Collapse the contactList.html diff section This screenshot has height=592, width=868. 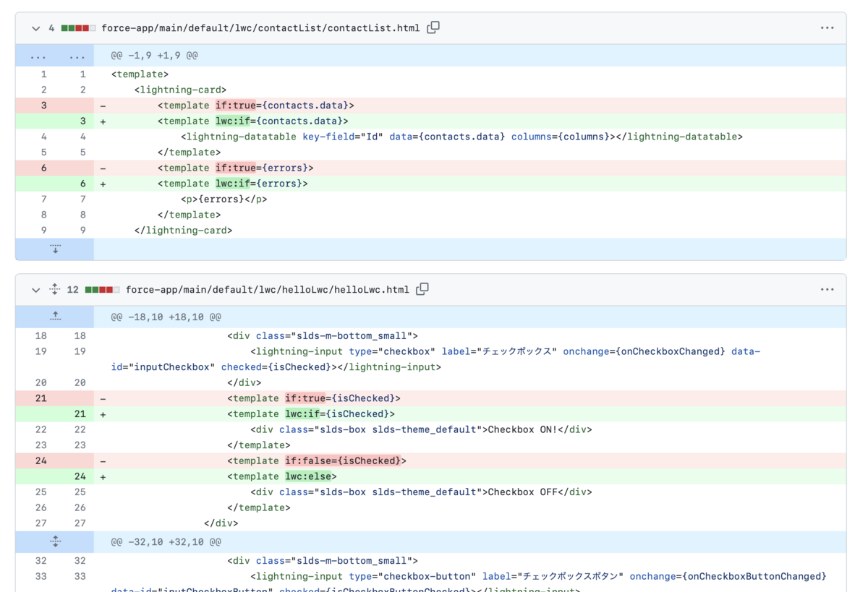pyautogui.click(x=35, y=27)
